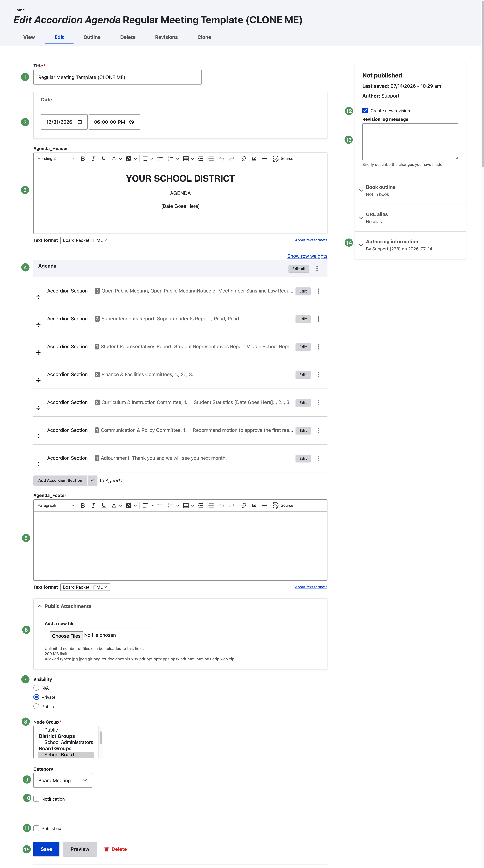Select N/A visibility option
The height and width of the screenshot is (868, 484).
[36, 688]
